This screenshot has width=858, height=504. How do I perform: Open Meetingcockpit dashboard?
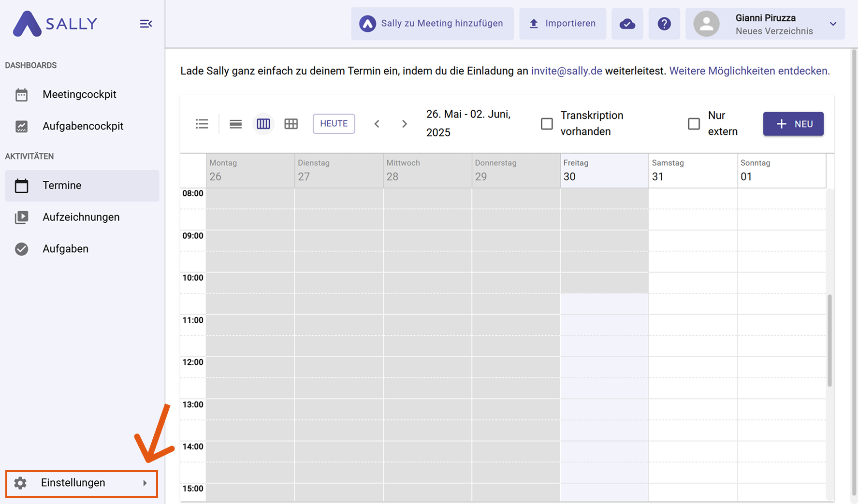[79, 95]
